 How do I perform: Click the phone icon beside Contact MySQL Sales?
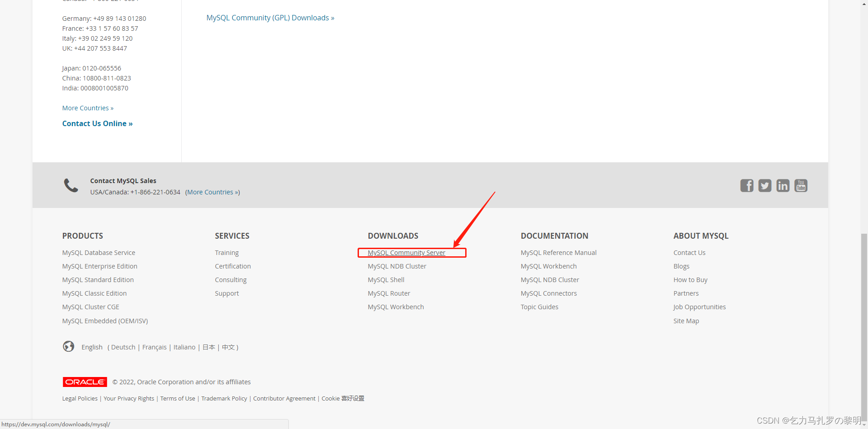click(x=71, y=185)
